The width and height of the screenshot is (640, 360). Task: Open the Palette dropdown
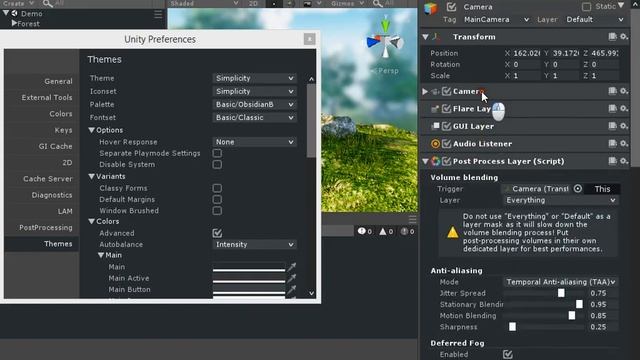[254, 104]
